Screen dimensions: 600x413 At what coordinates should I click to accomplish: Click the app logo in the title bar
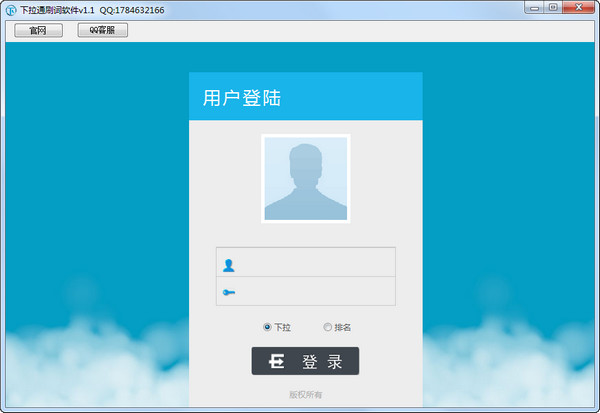pyautogui.click(x=10, y=9)
